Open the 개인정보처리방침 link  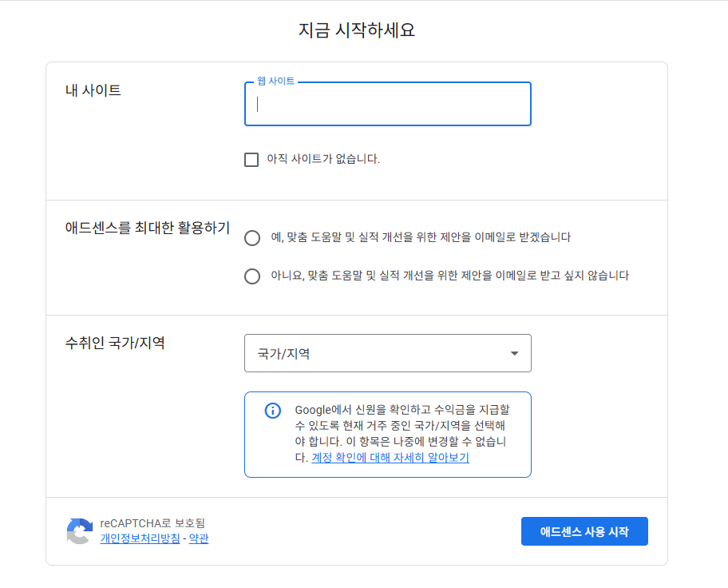[140, 538]
